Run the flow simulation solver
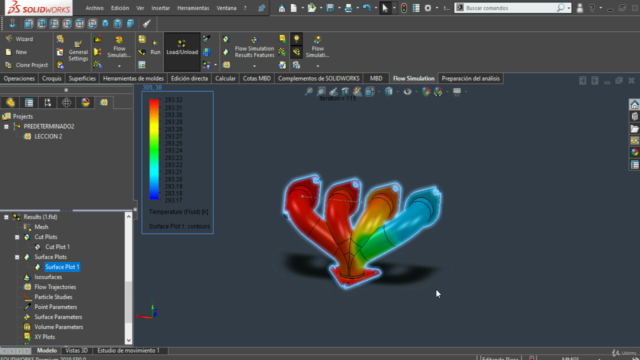The width and height of the screenshot is (640, 360). (155, 47)
